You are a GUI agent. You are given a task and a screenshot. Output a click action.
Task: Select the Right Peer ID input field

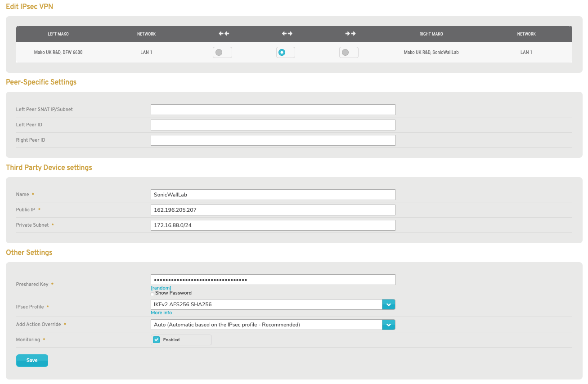click(x=273, y=140)
